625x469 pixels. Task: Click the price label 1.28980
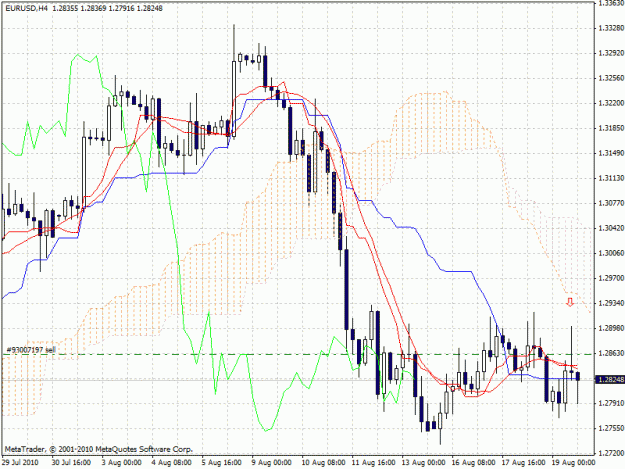[611, 328]
